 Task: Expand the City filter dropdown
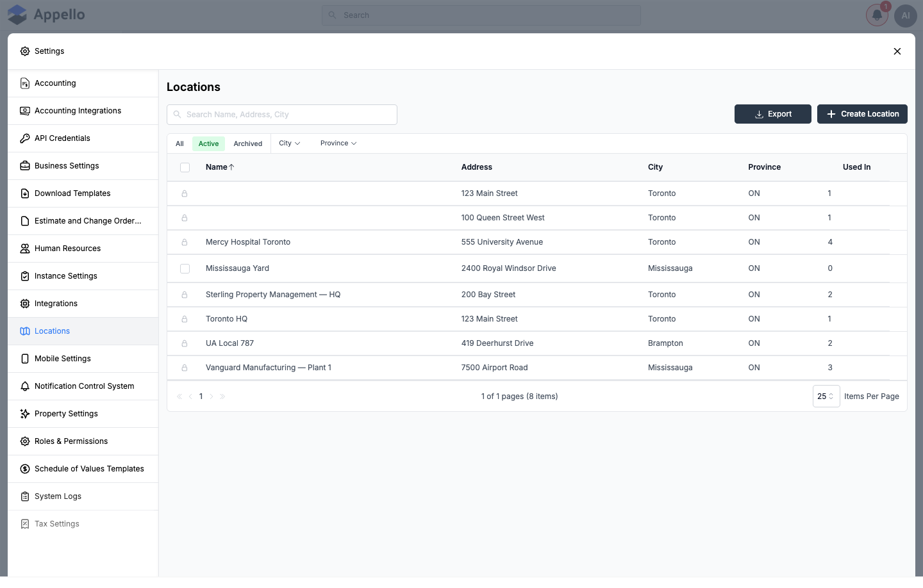[x=290, y=143]
